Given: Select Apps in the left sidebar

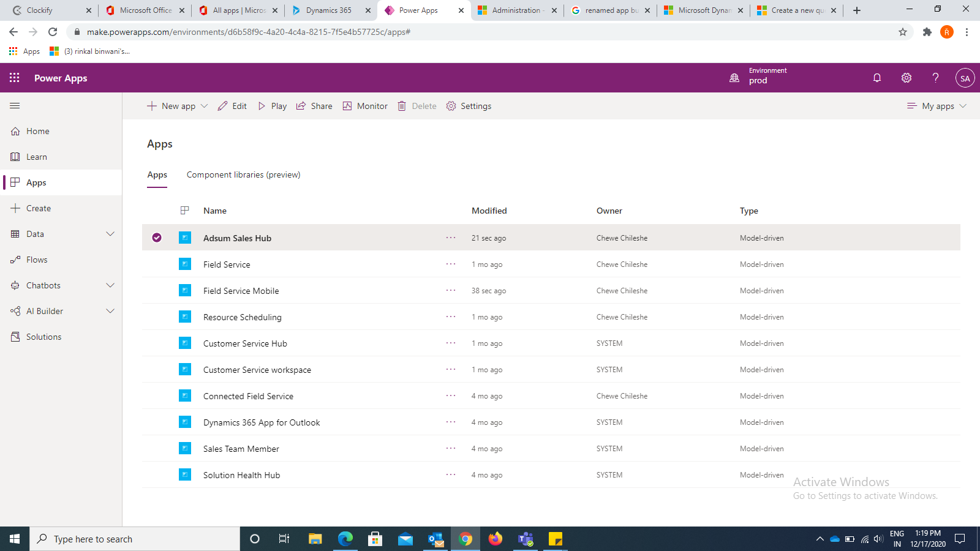Looking at the screenshot, I should pyautogui.click(x=36, y=182).
